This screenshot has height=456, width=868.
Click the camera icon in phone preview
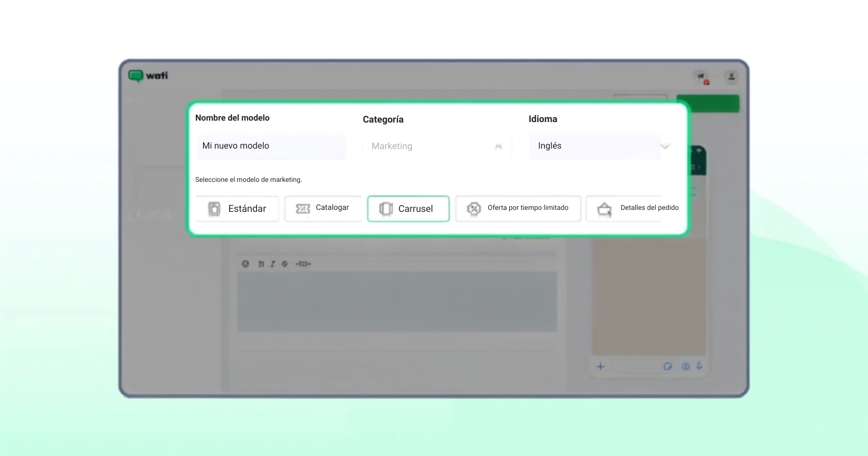[686, 366]
